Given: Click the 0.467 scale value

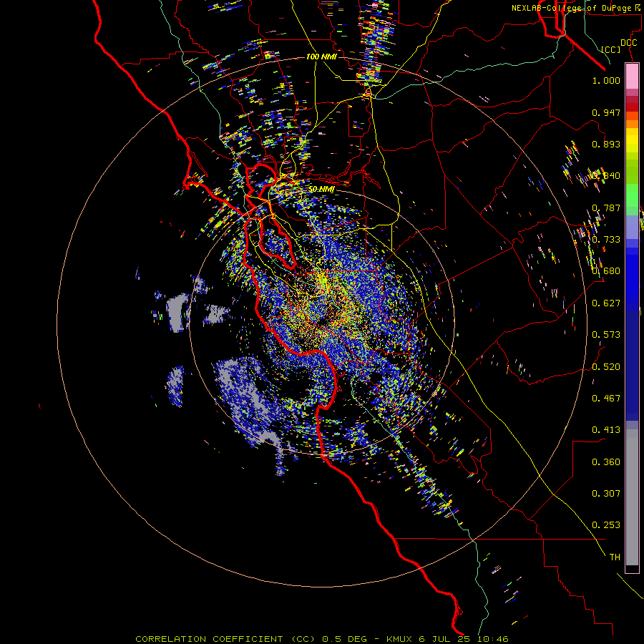Looking at the screenshot, I should tap(606, 399).
